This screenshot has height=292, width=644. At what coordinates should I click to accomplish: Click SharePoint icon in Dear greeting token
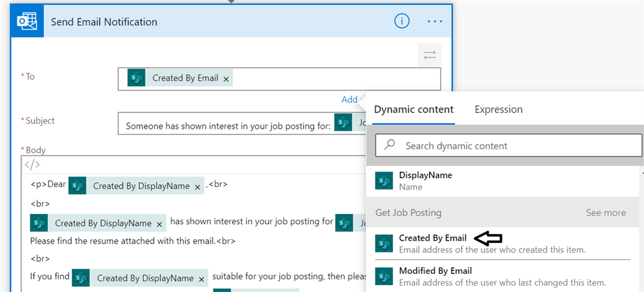pyautogui.click(x=77, y=186)
